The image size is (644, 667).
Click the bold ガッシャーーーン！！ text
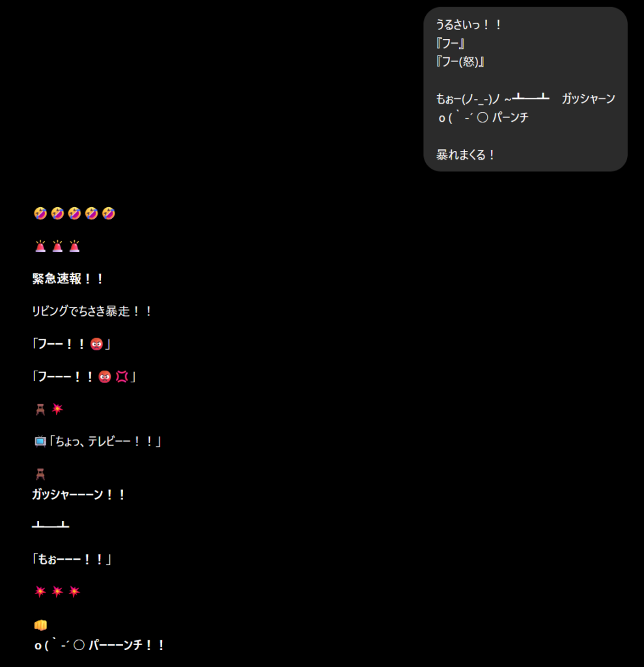(79, 494)
